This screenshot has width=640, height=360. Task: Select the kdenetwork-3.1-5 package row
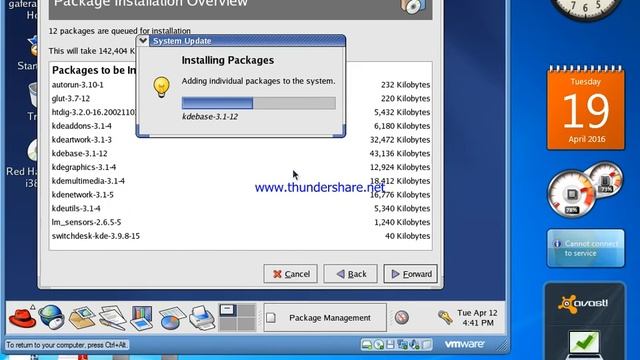click(241, 195)
